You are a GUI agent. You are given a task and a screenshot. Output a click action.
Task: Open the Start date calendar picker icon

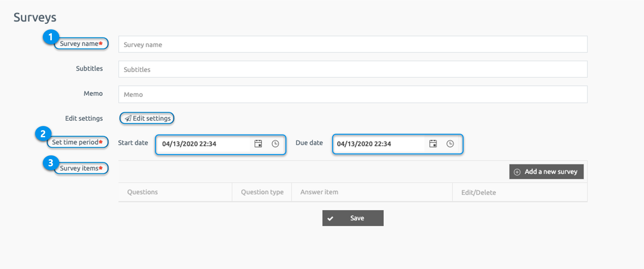pyautogui.click(x=258, y=144)
